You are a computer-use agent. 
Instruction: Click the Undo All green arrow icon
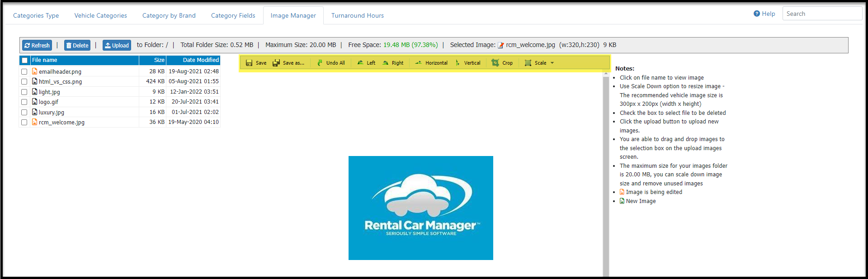click(x=320, y=63)
